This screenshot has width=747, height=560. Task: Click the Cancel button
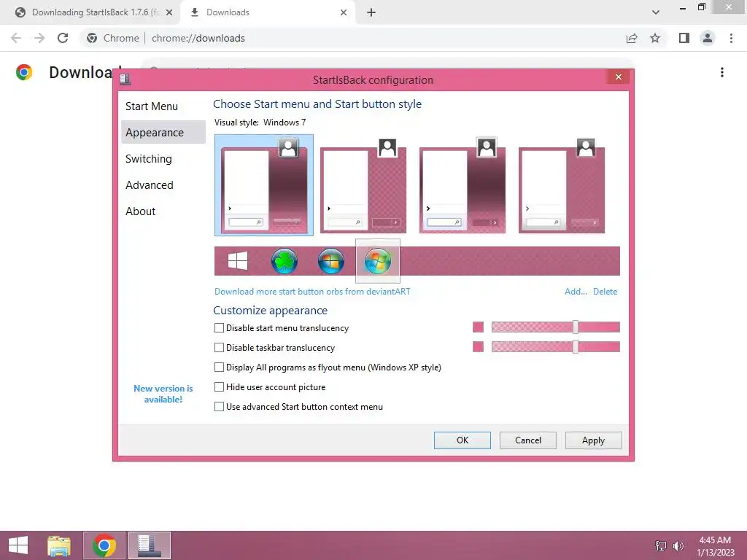[x=528, y=440]
